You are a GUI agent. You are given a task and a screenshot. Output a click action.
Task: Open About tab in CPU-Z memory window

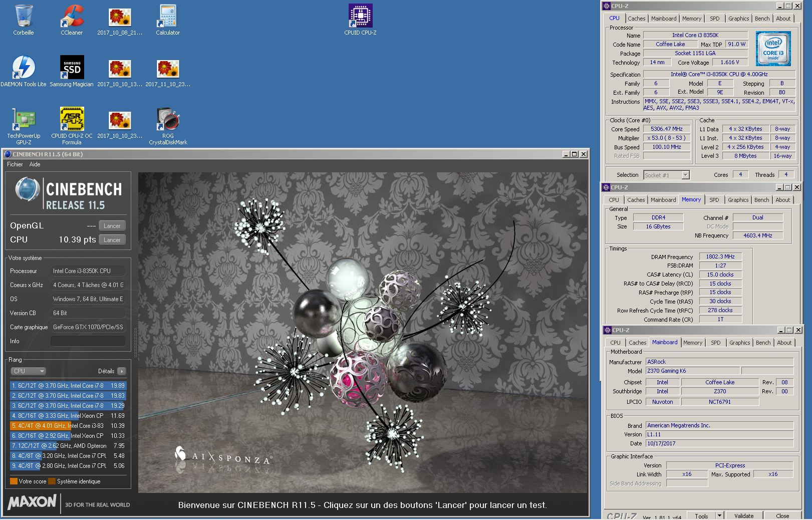tap(782, 200)
